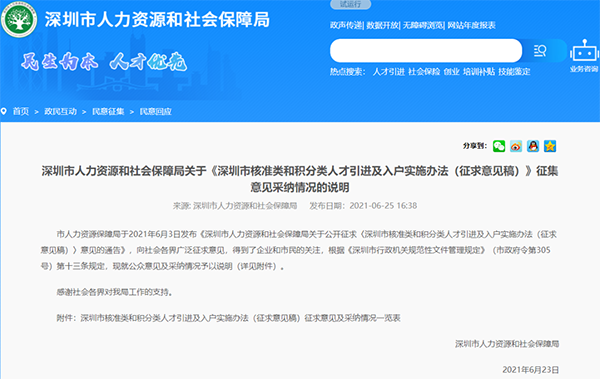Click the location pin breadcrumb icon
This screenshot has height=379, width=600.
tap(4, 111)
